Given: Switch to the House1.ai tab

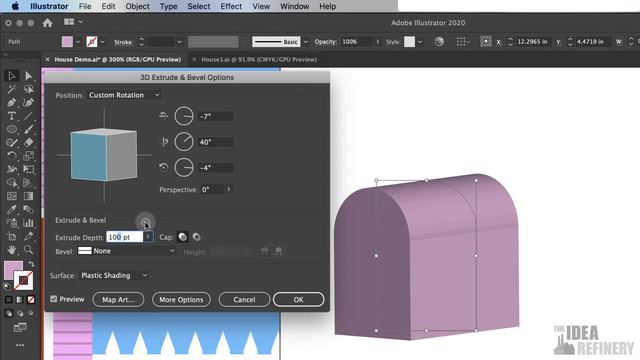Looking at the screenshot, I should tap(259, 60).
